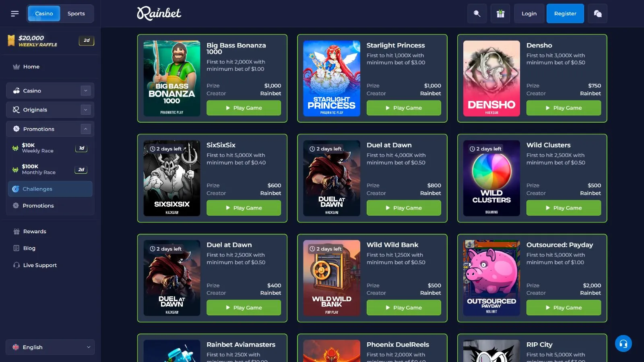Viewport: 644px width, 362px height.
Task: Click the headset live support button
Action: (623, 343)
